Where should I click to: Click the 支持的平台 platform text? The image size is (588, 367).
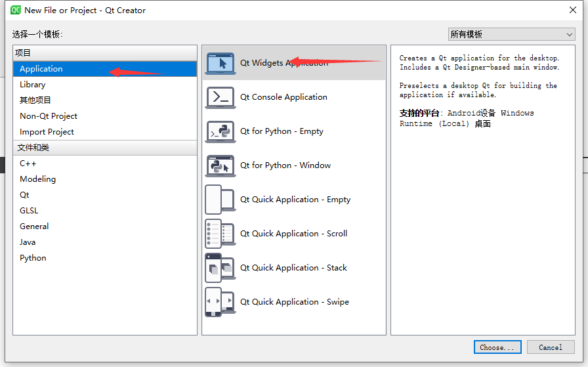(467, 118)
